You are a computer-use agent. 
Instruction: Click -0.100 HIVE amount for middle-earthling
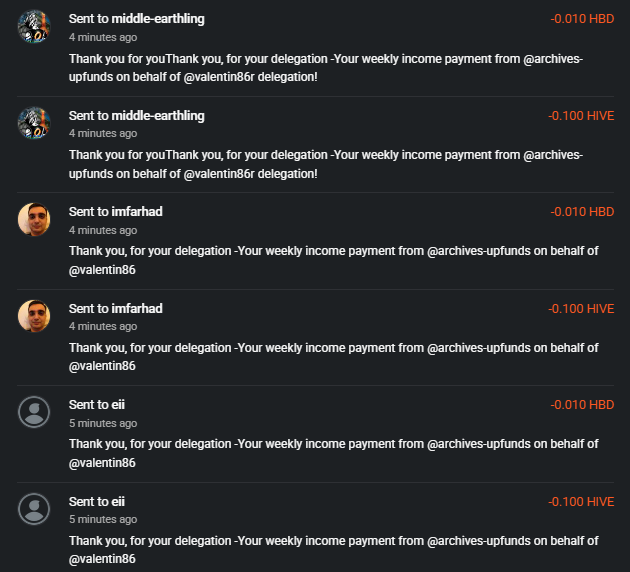coord(581,116)
